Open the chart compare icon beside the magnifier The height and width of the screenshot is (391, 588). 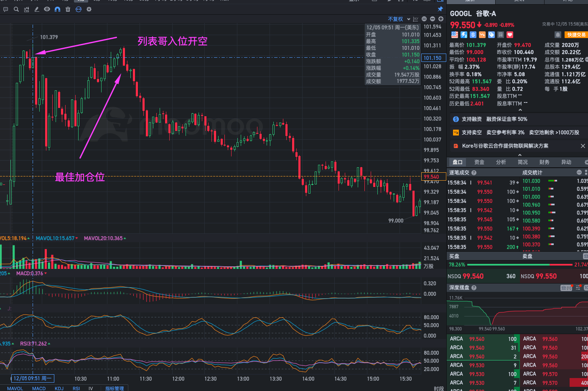[x=27, y=9]
